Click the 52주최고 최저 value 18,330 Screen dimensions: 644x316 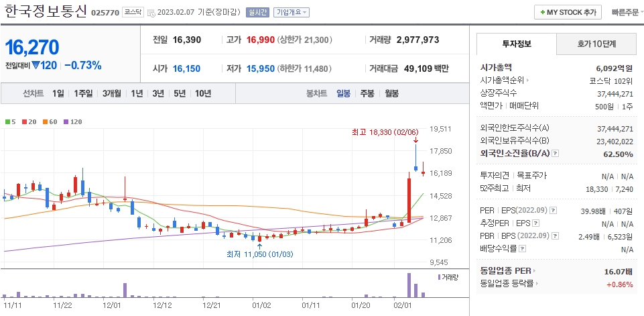click(x=597, y=189)
